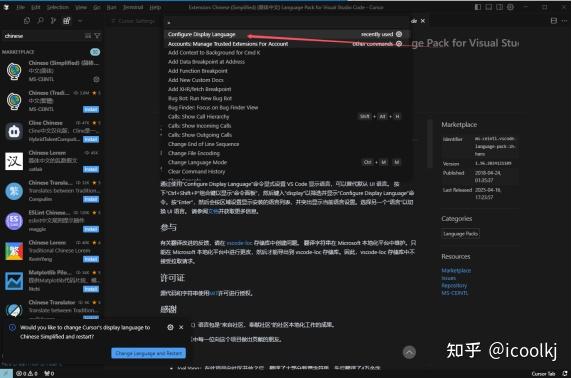Click the scroll-to-top arrow button

[x=409, y=352]
